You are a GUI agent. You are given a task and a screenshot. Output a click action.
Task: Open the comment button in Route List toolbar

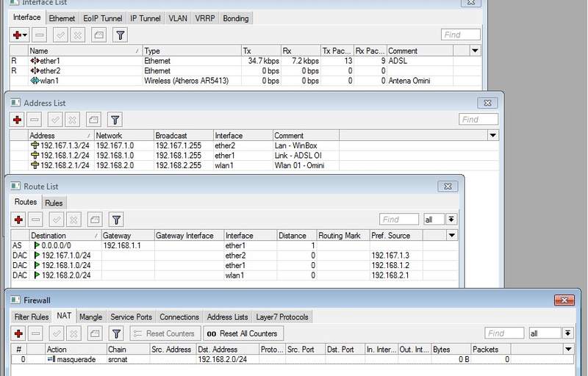coord(95,220)
